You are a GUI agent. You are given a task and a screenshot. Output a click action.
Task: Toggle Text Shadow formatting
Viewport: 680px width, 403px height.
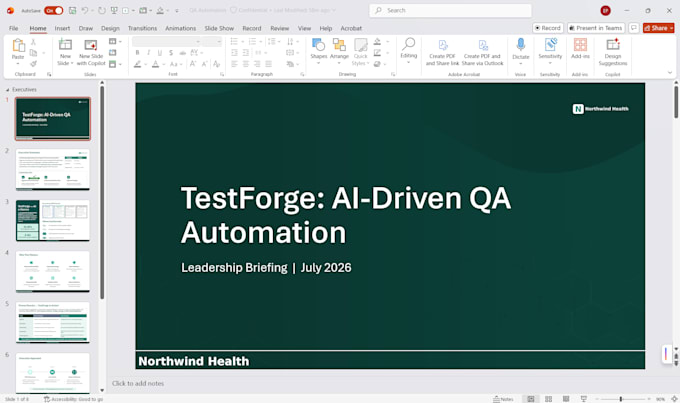click(171, 52)
